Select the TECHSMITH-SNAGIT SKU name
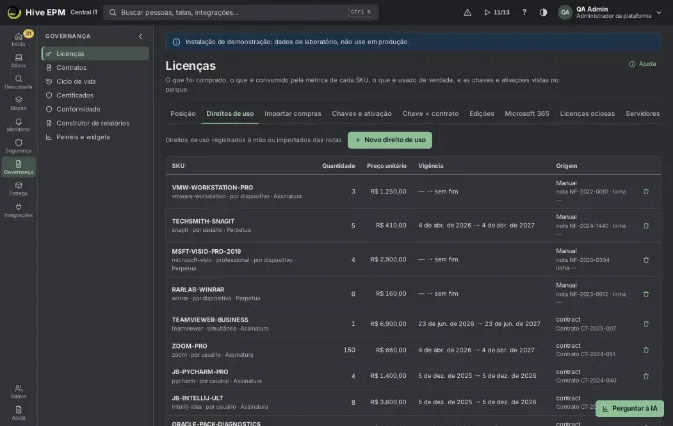 (203, 221)
